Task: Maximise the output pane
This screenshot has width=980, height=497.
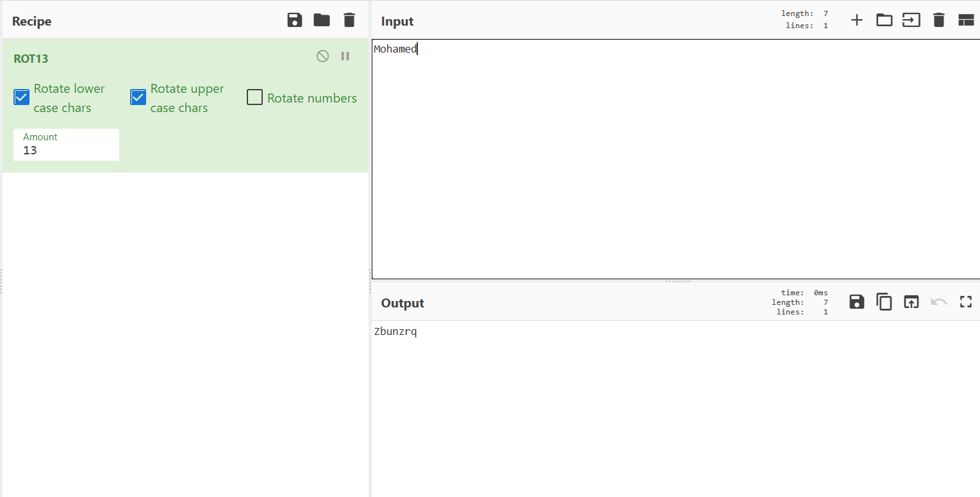Action: [966, 302]
